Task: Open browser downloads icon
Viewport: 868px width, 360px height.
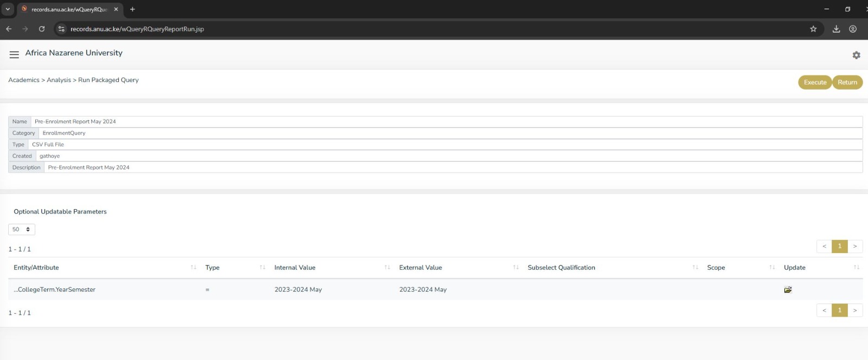Action: click(836, 29)
